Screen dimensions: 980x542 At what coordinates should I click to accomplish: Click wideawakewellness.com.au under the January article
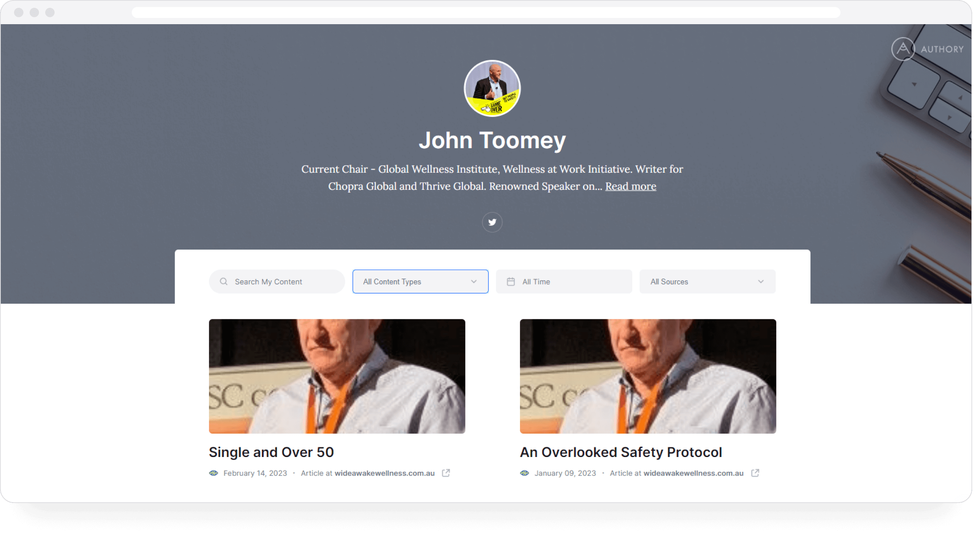click(693, 473)
